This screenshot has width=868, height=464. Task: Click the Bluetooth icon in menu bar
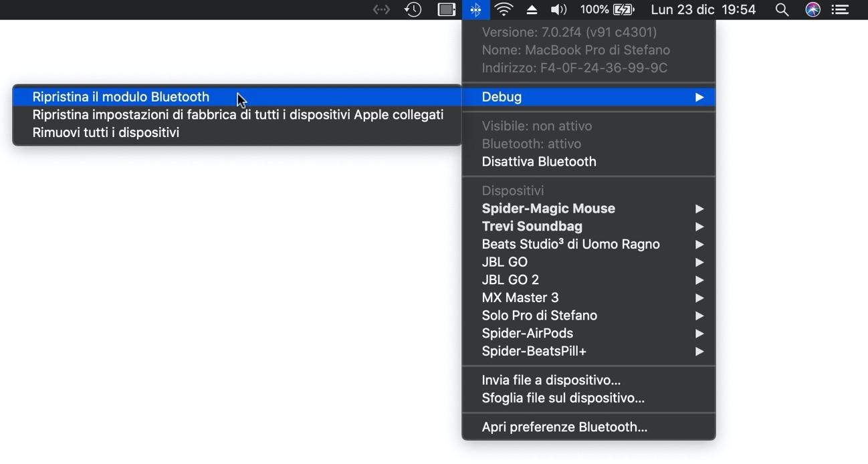pyautogui.click(x=475, y=9)
